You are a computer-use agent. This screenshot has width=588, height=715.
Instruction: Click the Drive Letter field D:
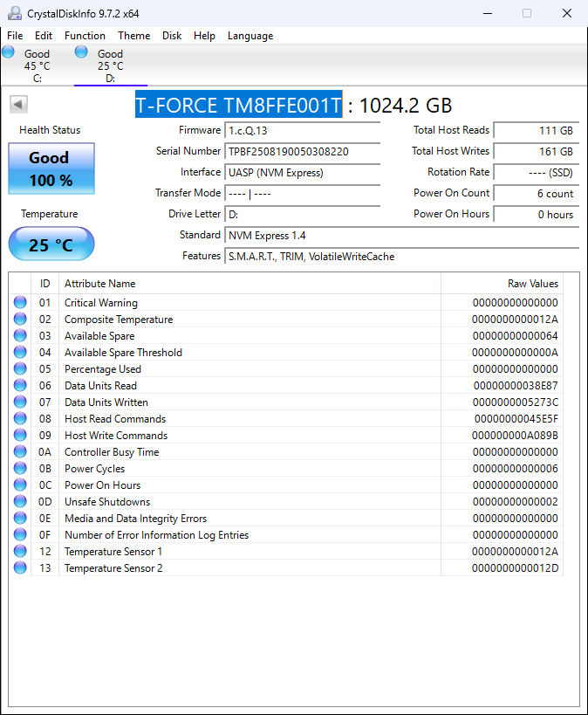302,215
